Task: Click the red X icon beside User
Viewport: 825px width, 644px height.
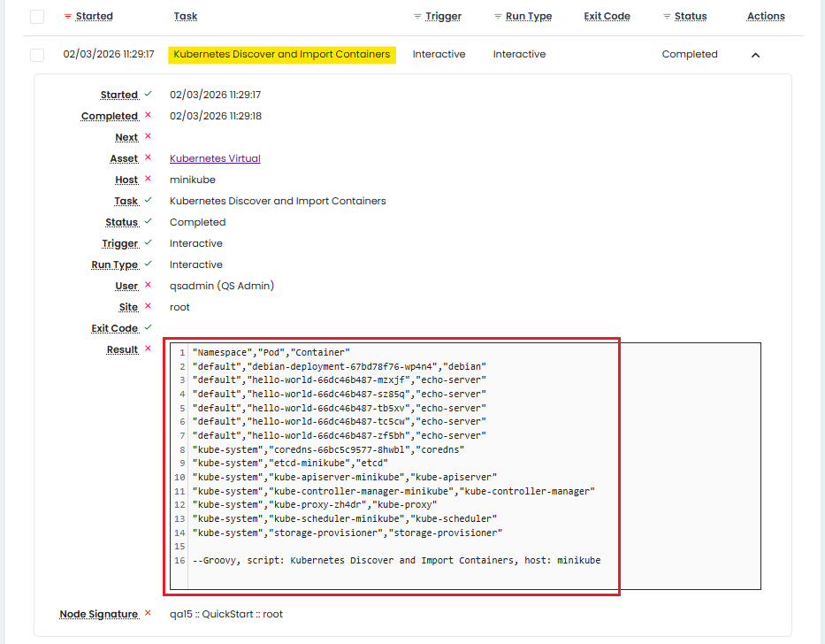Action: (148, 285)
